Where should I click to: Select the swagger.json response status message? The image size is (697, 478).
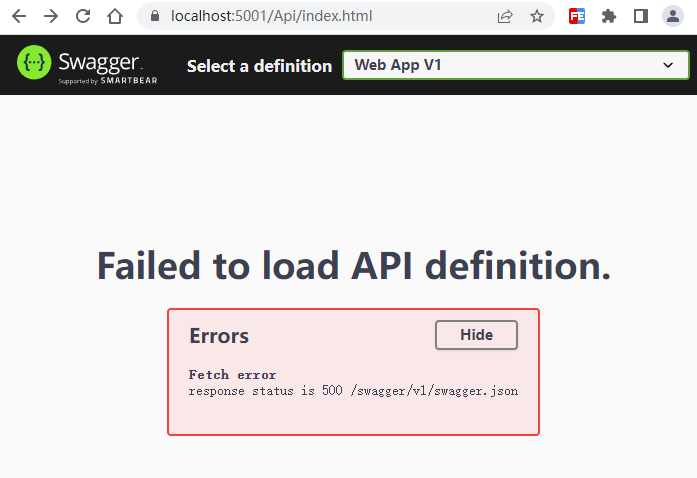tap(353, 390)
